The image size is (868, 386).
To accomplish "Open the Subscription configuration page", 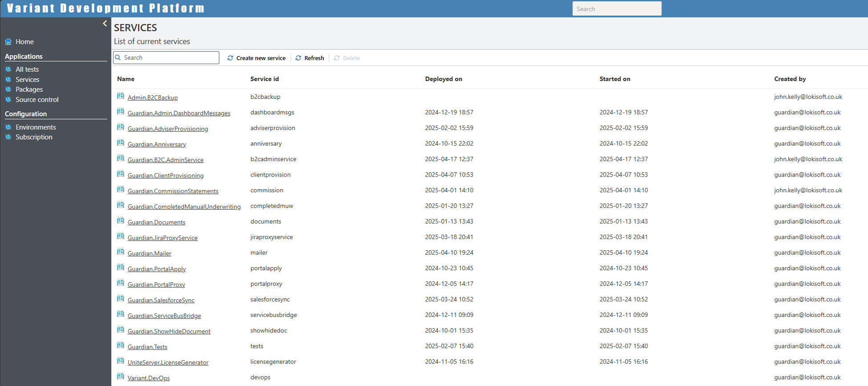I will (34, 137).
